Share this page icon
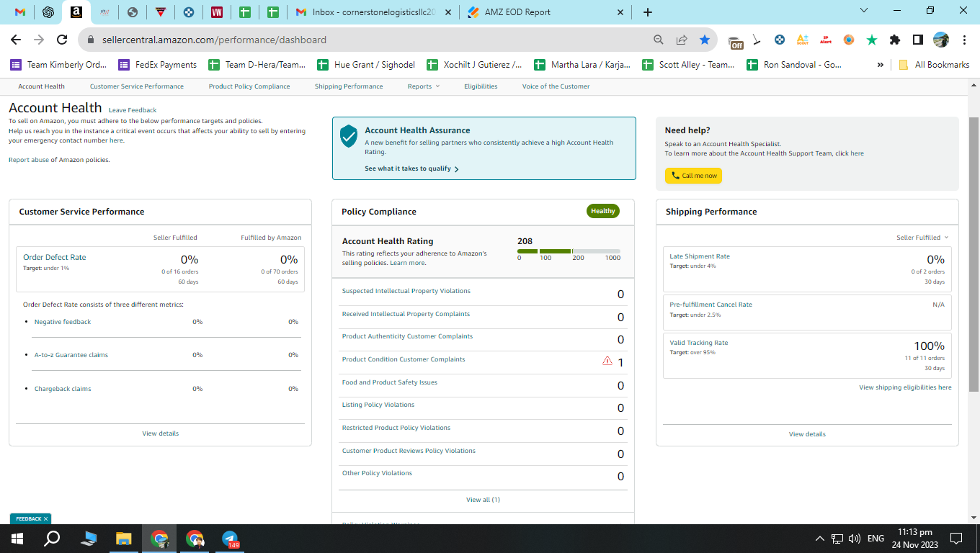This screenshot has width=980, height=553. click(682, 40)
